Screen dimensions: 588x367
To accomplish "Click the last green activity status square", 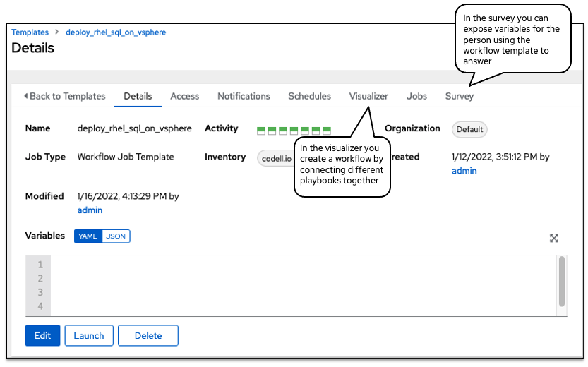I will [x=326, y=131].
